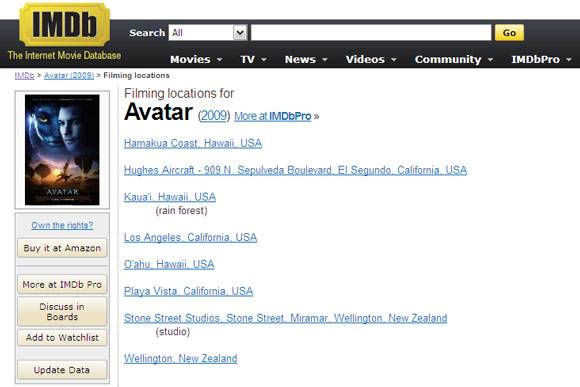Open Hughes Aircraft Sepulveda Boulevard location
The height and width of the screenshot is (387, 580).
(295, 170)
